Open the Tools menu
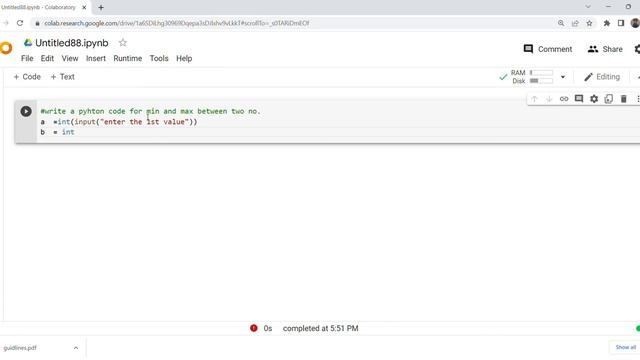 coord(159,58)
